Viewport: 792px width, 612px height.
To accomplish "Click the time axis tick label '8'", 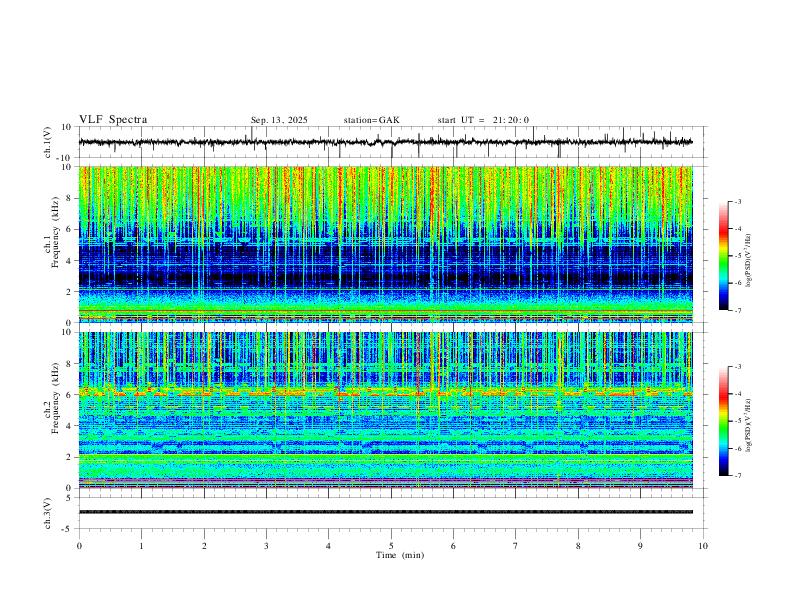I will click(578, 546).
